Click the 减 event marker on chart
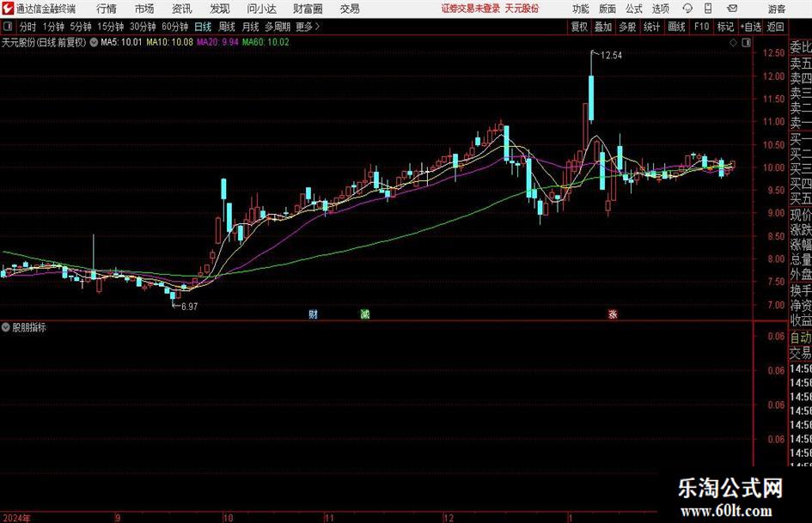 [x=365, y=313]
